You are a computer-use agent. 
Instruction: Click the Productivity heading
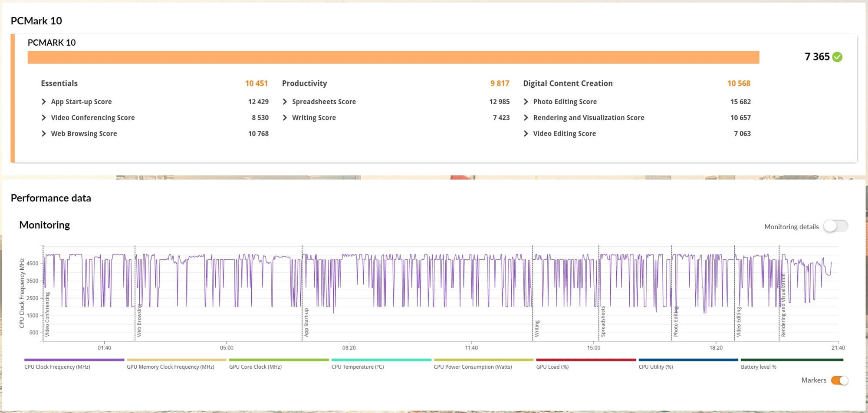click(x=305, y=83)
